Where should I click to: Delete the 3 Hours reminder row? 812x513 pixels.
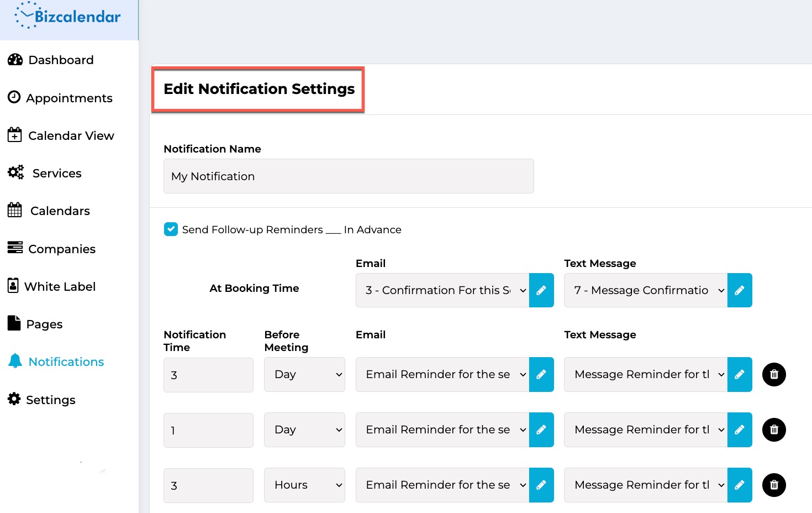pyautogui.click(x=774, y=485)
